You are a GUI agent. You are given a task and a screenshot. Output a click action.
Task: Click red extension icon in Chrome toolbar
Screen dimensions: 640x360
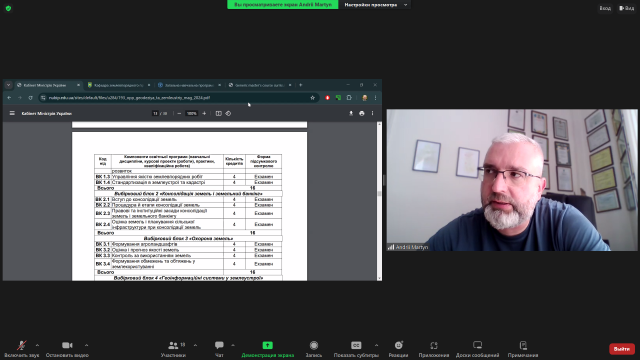click(x=327, y=98)
